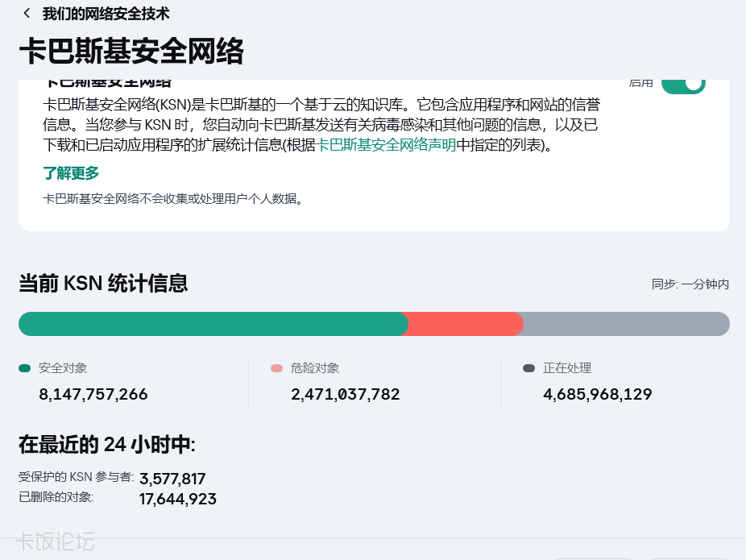The width and height of the screenshot is (746, 560).
Task: Disable the Kaspersky Security Network toggle
Action: click(683, 83)
